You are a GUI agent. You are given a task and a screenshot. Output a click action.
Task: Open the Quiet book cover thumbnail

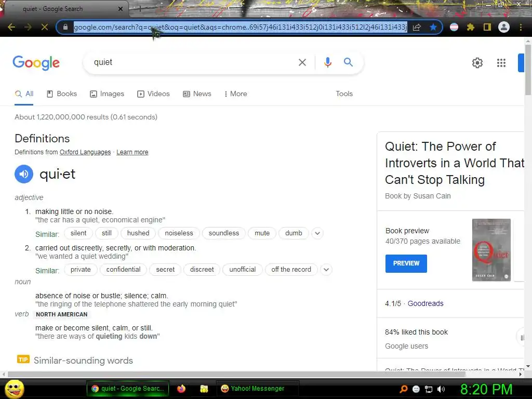(x=491, y=250)
